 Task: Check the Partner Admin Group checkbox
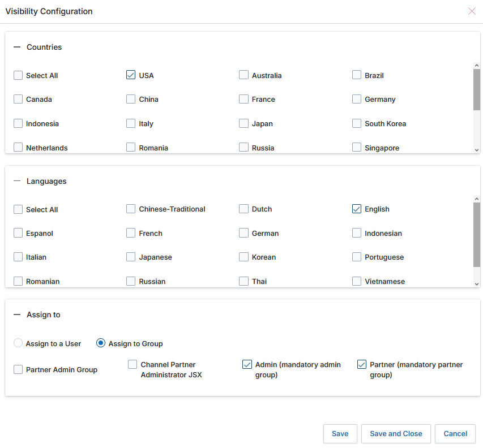[18, 369]
